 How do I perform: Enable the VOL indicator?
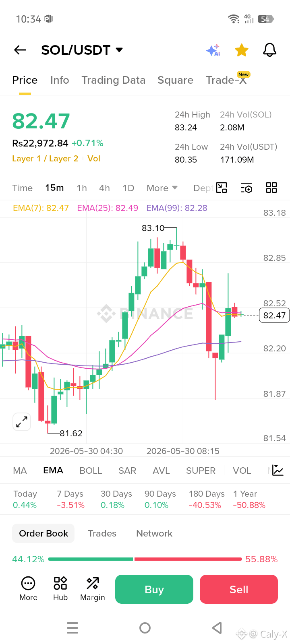242,471
